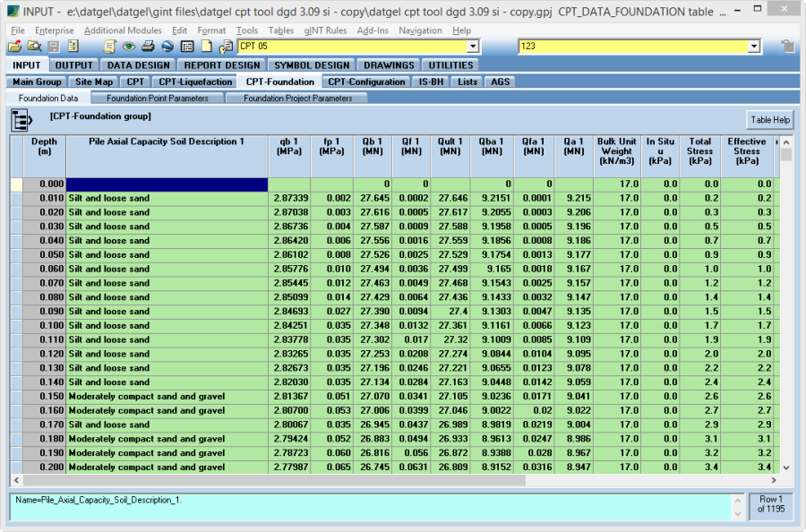Click the eye preview icon
The width and height of the screenshot is (806, 532).
[129, 47]
